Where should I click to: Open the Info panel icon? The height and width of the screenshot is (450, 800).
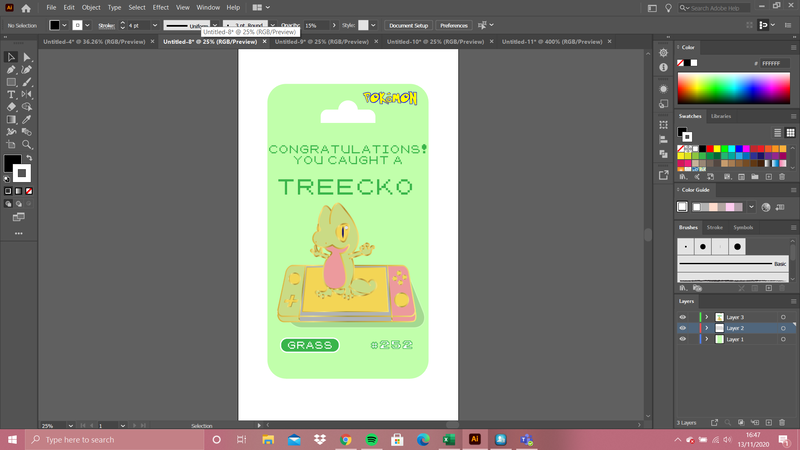point(663,67)
